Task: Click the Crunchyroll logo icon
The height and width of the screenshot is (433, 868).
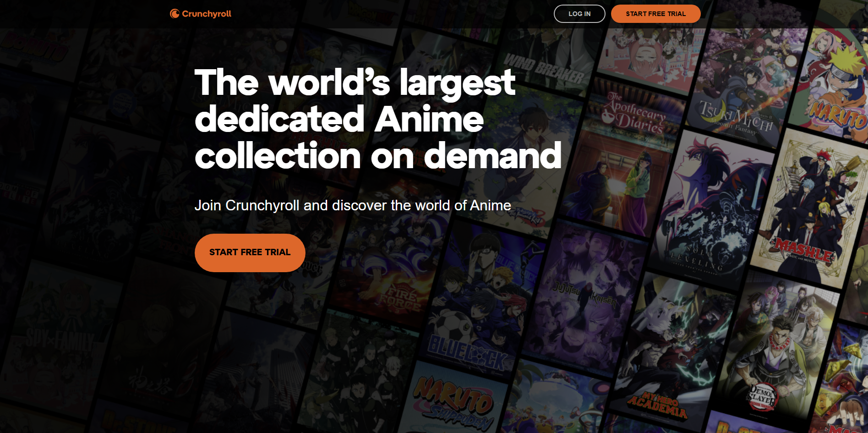Action: tap(175, 13)
